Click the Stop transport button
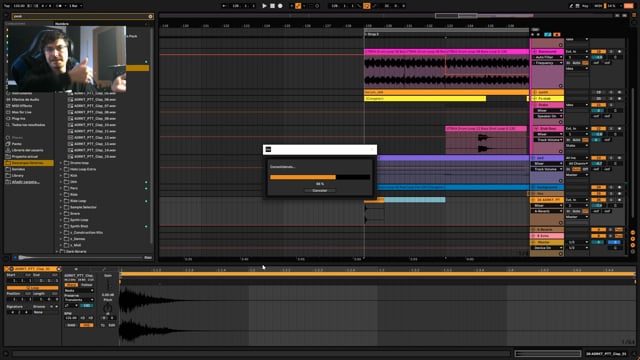 pos(272,6)
